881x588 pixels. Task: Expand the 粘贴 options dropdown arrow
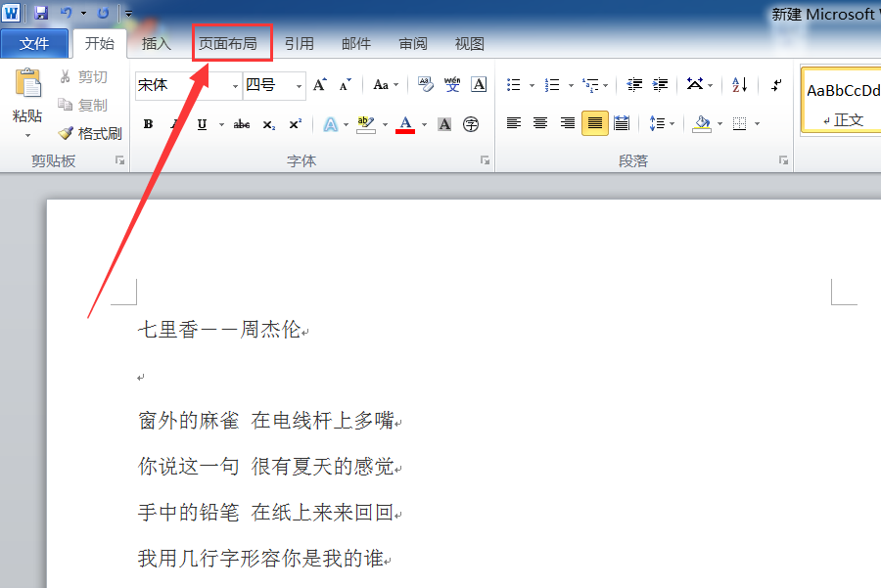pyautogui.click(x=27, y=135)
